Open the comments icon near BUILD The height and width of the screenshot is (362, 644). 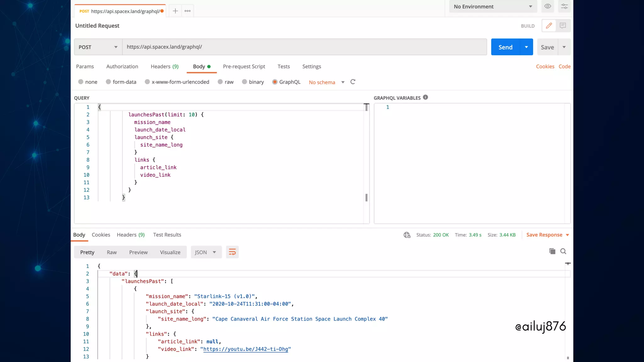pos(563,26)
